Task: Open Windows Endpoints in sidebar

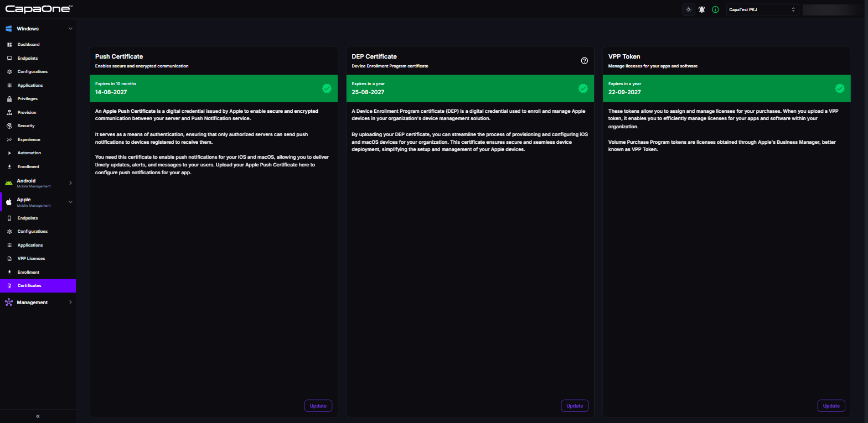Action: [38, 58]
